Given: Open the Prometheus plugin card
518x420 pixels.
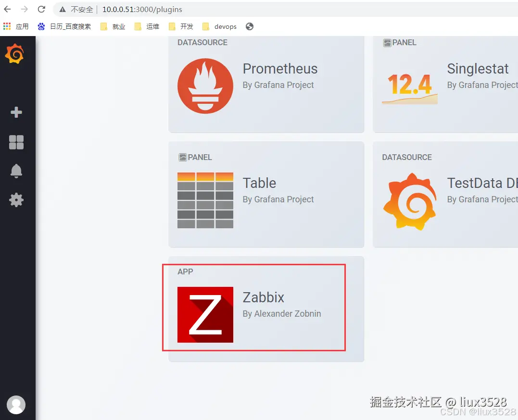Looking at the screenshot, I should tap(266, 85).
